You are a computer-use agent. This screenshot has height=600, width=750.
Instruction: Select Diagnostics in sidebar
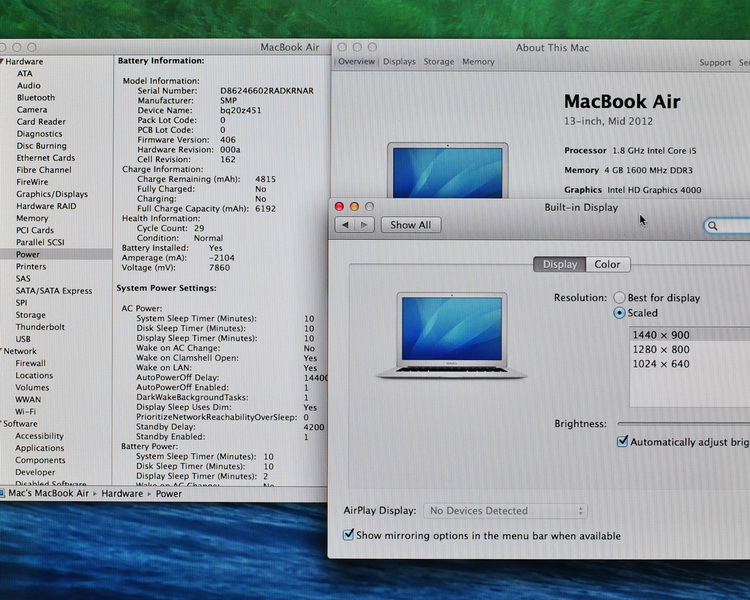click(39, 134)
